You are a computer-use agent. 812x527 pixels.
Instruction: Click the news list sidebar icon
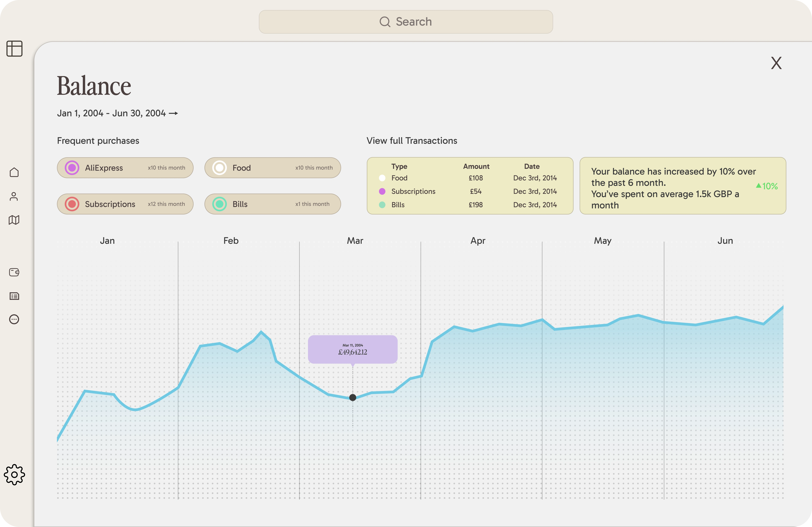pos(14,296)
